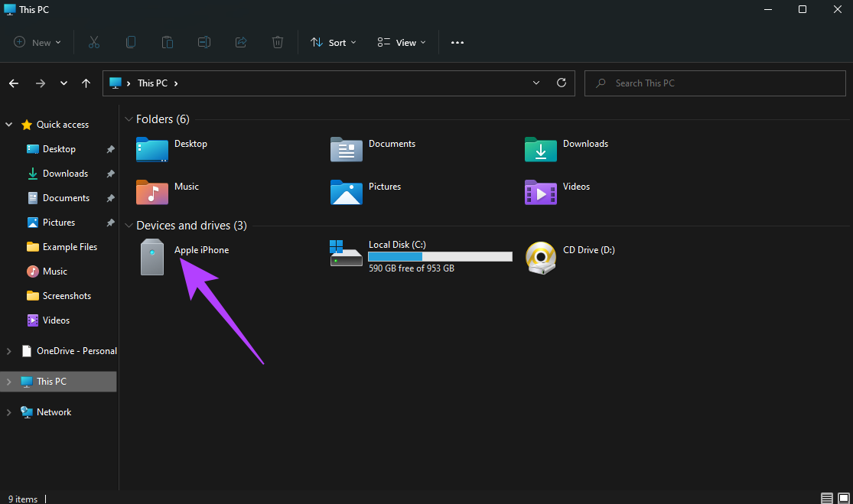
Task: Open the See more ellipsis menu
Action: point(457,42)
